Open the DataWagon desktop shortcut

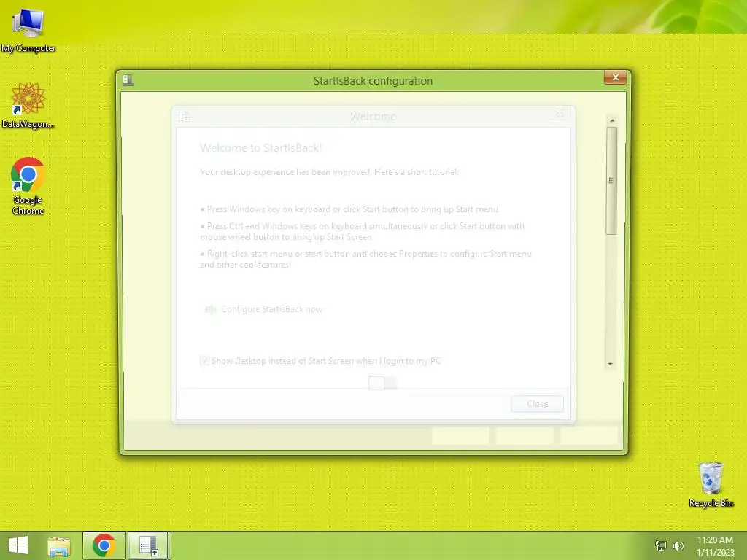click(x=28, y=105)
